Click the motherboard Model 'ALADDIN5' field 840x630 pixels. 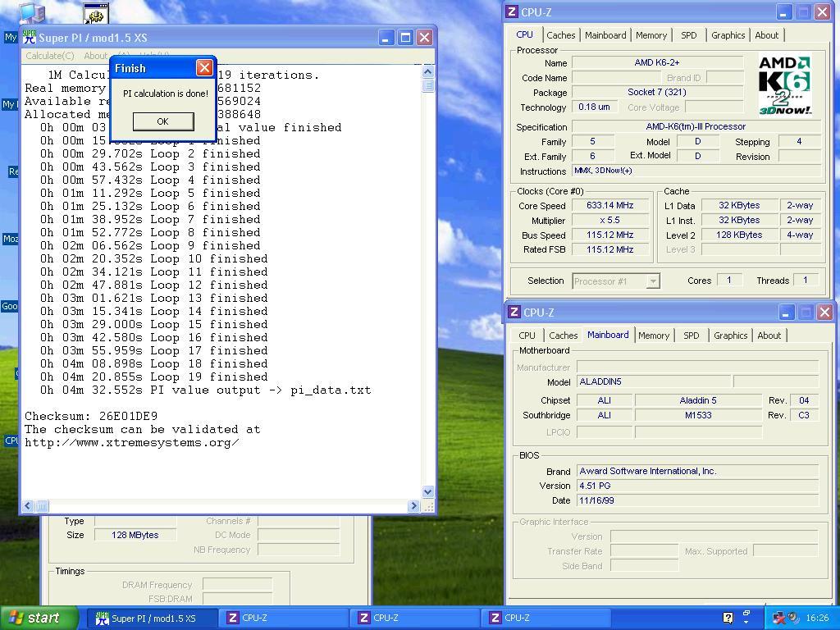[x=654, y=382]
